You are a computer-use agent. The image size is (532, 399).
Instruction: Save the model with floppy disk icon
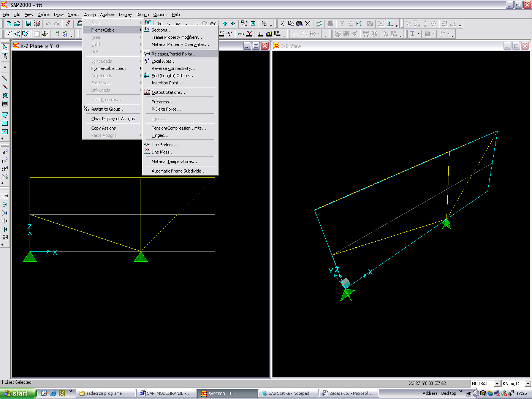pyautogui.click(x=28, y=24)
